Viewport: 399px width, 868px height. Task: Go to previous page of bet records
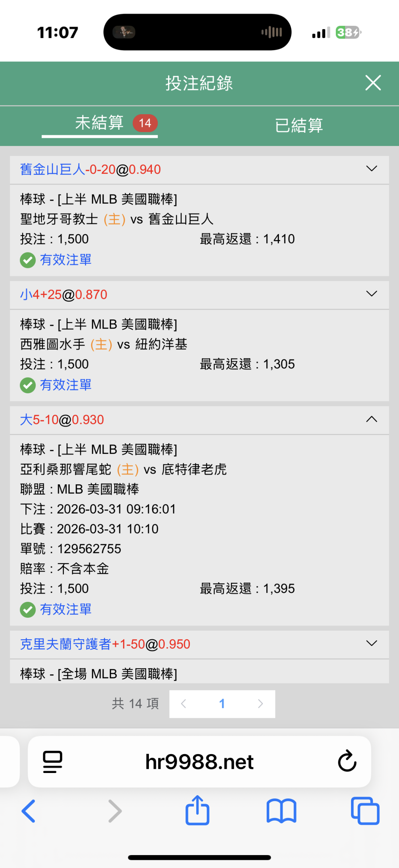point(184,703)
